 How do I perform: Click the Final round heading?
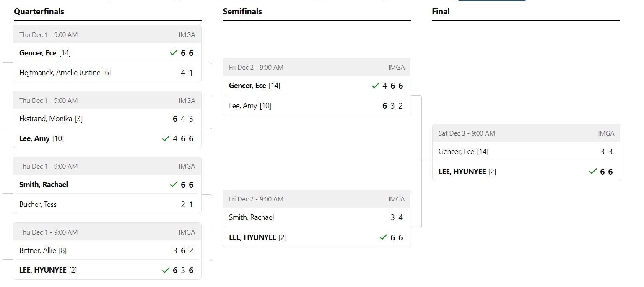pos(441,12)
